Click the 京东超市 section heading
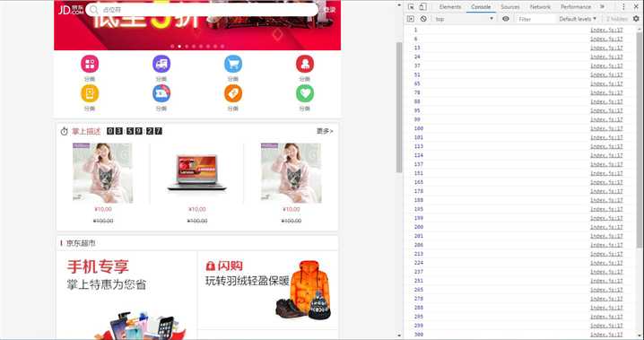Screen dimensions: 644x340 pos(81,243)
